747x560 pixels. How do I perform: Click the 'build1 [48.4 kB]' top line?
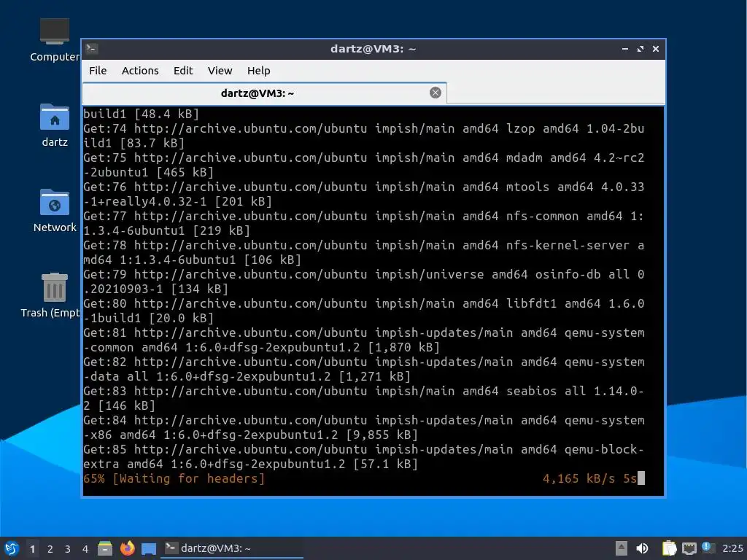point(141,114)
